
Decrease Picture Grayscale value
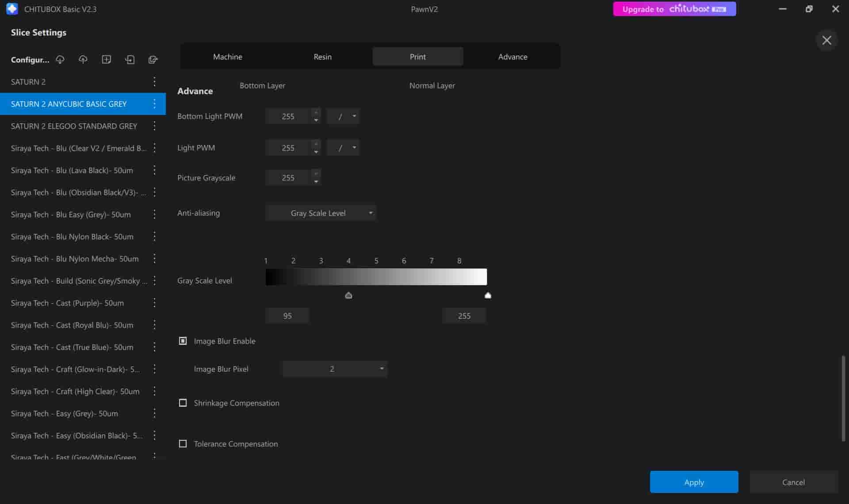(x=316, y=182)
